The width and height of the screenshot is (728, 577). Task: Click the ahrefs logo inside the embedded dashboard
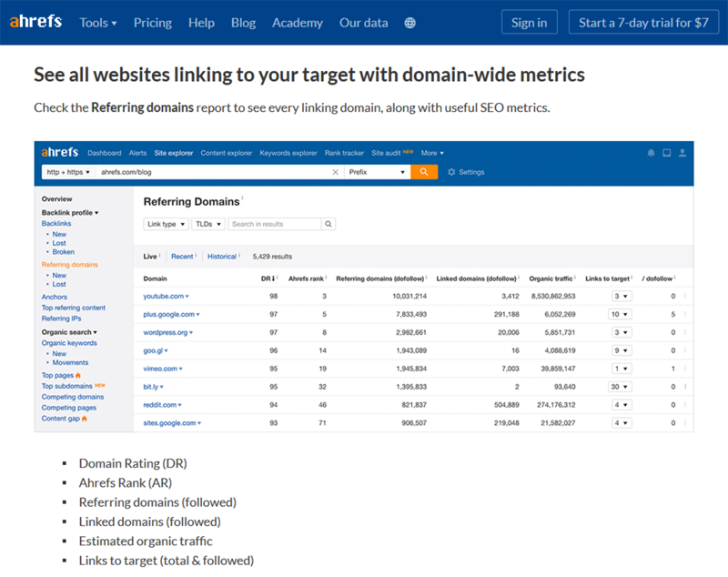pyautogui.click(x=60, y=152)
